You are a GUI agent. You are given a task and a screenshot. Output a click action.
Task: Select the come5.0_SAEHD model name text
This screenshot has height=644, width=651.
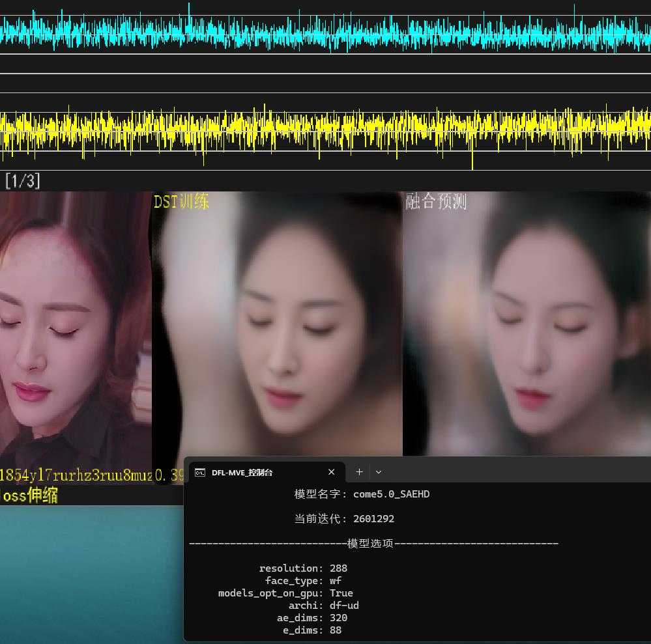(x=391, y=494)
